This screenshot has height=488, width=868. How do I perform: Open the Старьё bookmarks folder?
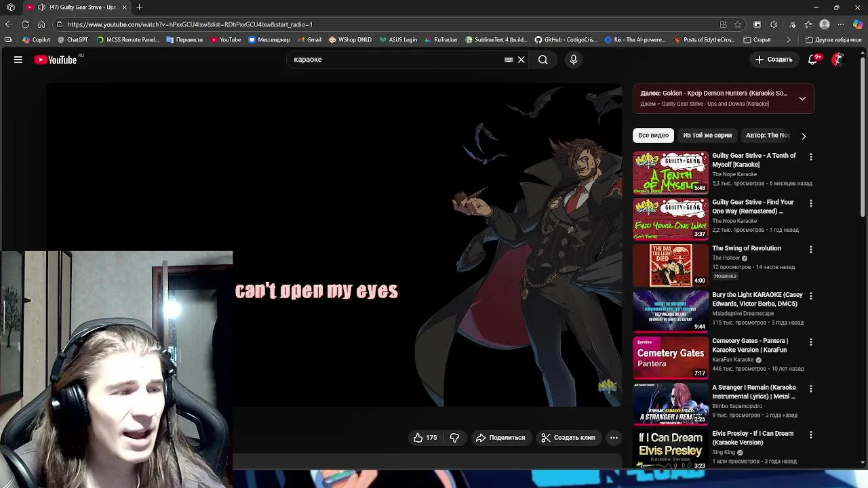pos(757,40)
